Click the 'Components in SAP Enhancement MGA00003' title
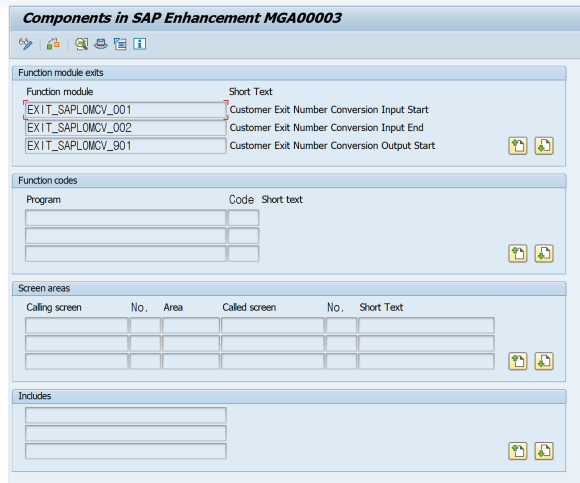 click(182, 18)
